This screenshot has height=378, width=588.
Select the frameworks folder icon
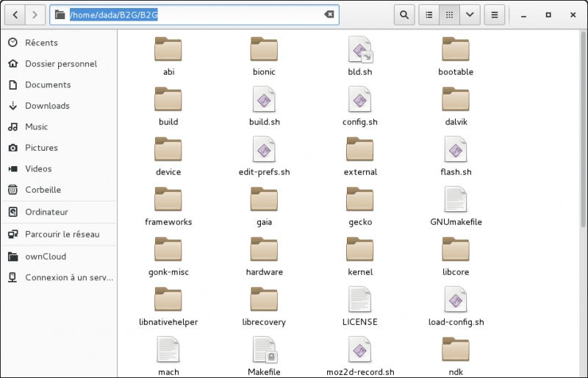168,199
